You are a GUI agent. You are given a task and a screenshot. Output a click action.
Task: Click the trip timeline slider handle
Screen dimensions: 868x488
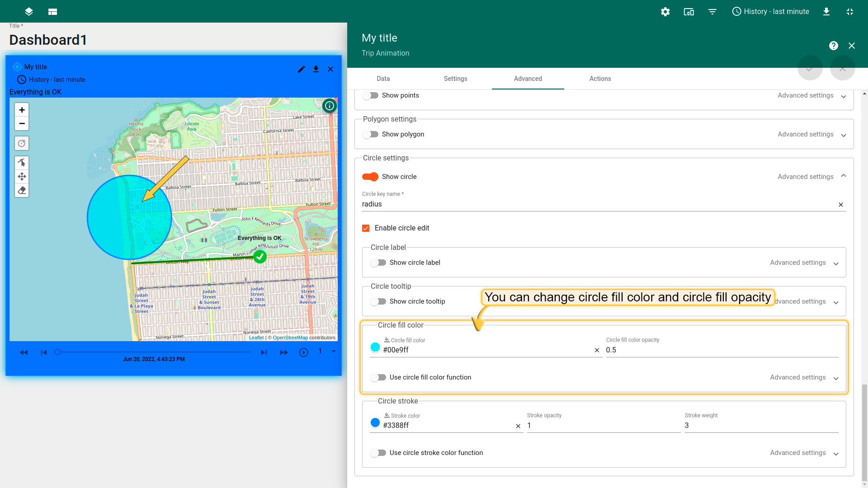[x=57, y=352]
